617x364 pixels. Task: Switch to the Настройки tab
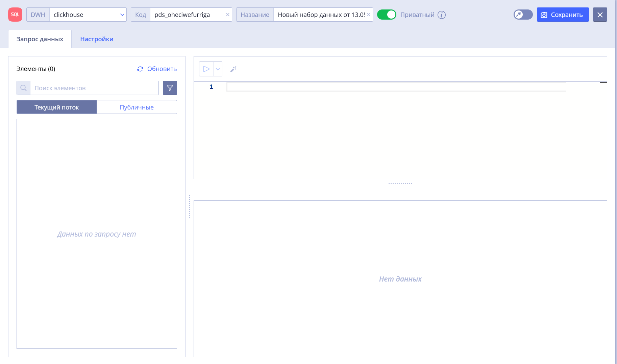[97, 39]
